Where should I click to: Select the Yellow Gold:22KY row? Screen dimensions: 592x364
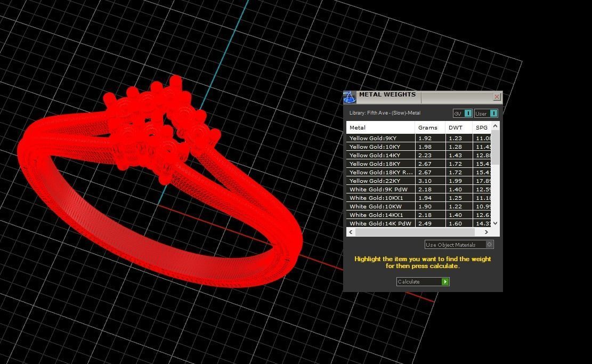419,181
